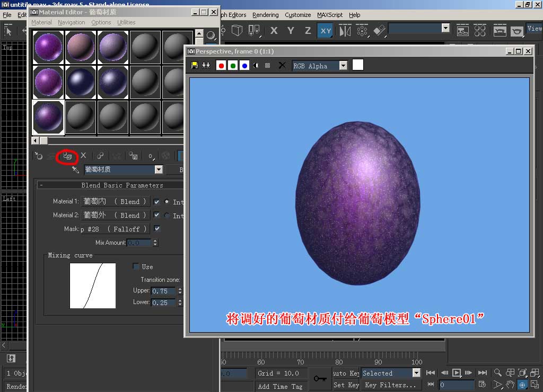Uncheck the Mask map enable checkbox
The height and width of the screenshot is (392, 543).
coord(157,229)
